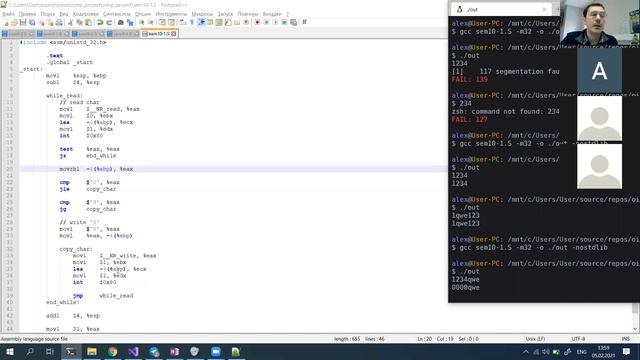Select the speaker webcam video tile
The width and height of the screenshot is (640, 360).
pos(600,22)
